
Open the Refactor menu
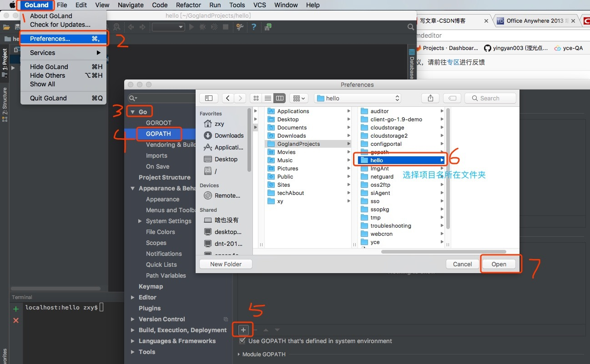188,5
